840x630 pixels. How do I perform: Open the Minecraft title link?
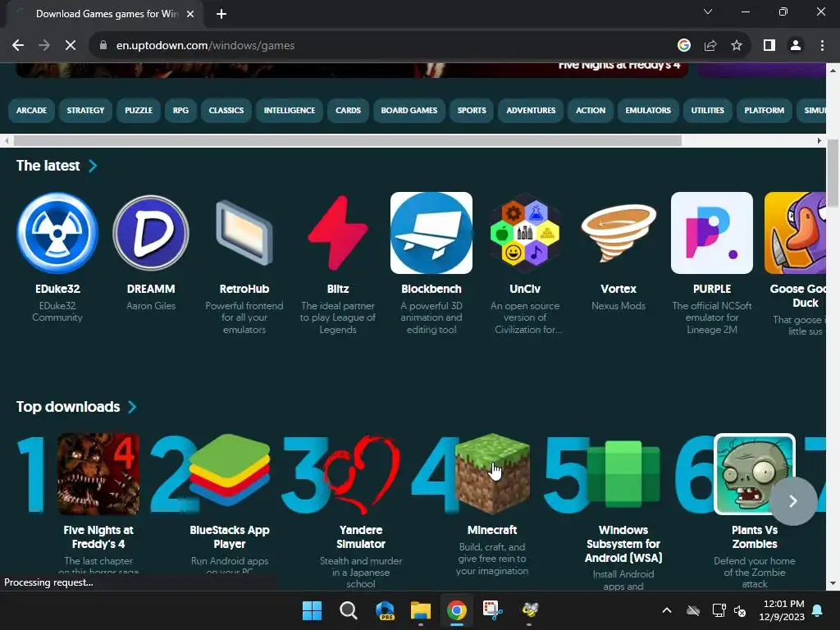click(492, 530)
